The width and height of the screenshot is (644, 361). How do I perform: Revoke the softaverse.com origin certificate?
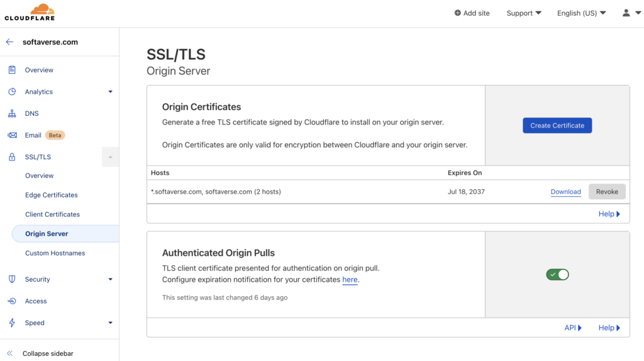607,192
